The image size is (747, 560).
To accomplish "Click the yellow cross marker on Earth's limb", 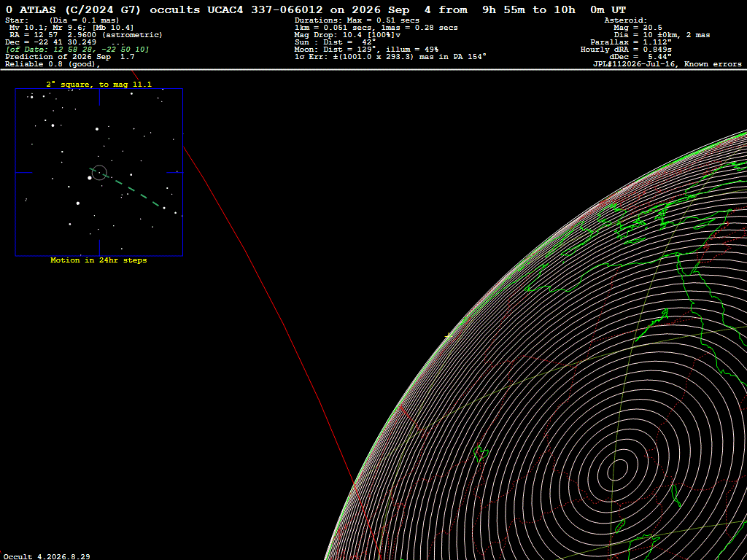I will [x=449, y=336].
